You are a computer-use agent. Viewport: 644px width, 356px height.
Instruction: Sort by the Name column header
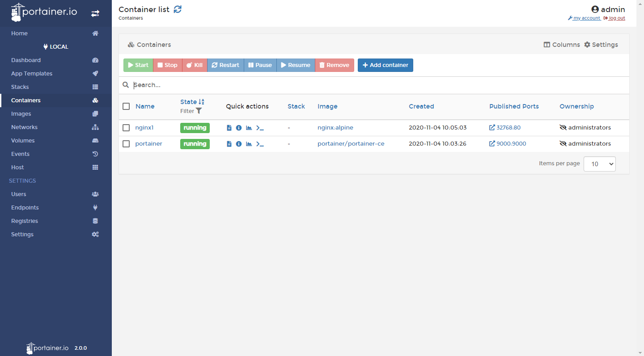coord(145,106)
